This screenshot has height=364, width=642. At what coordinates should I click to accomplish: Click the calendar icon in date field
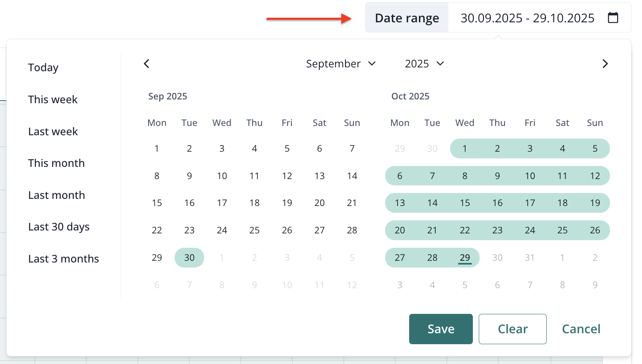tap(613, 18)
